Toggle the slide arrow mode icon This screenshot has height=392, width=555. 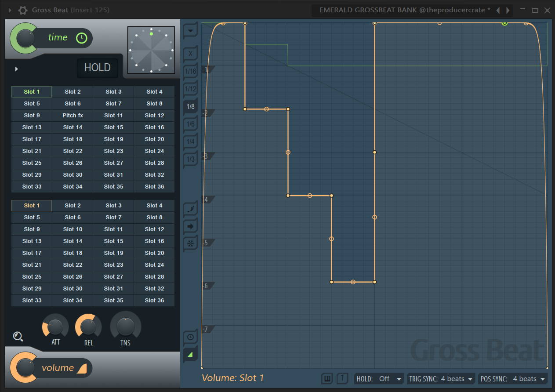(x=190, y=226)
